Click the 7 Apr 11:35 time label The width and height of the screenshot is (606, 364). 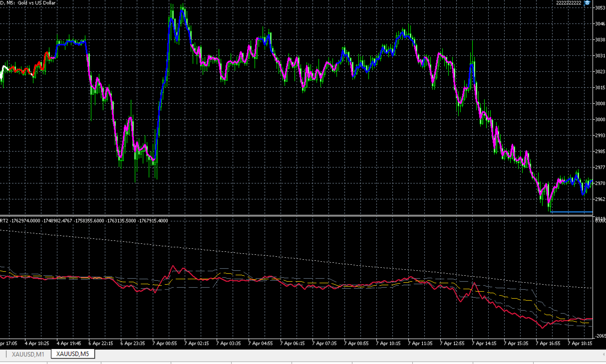pyautogui.click(x=420, y=344)
